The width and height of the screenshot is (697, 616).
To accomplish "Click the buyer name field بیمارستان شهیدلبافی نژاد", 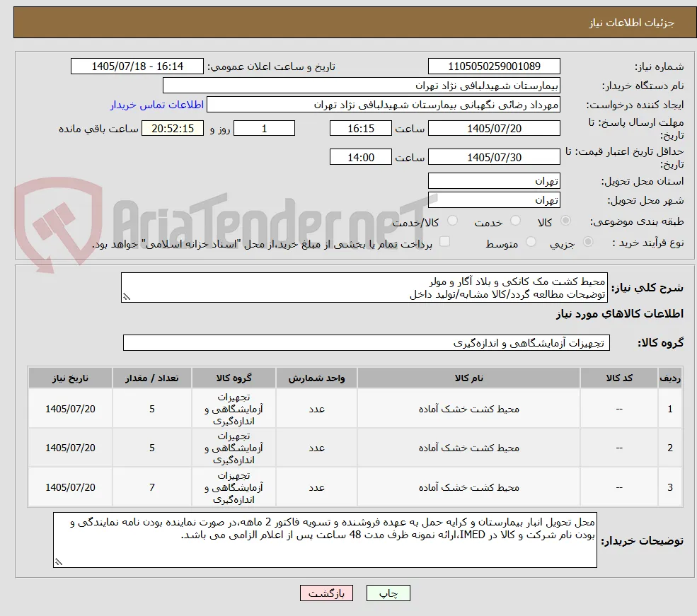I will click(361, 86).
